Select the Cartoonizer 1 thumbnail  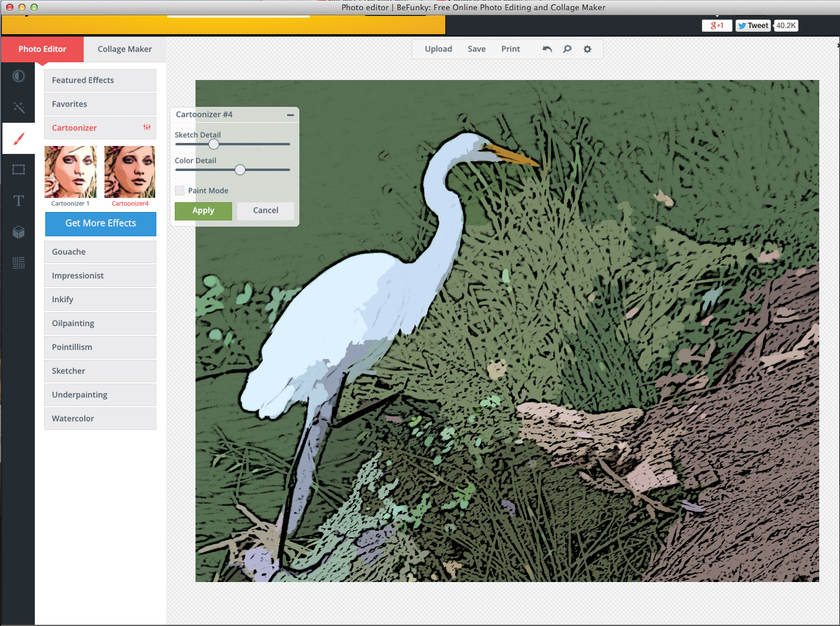(x=70, y=172)
